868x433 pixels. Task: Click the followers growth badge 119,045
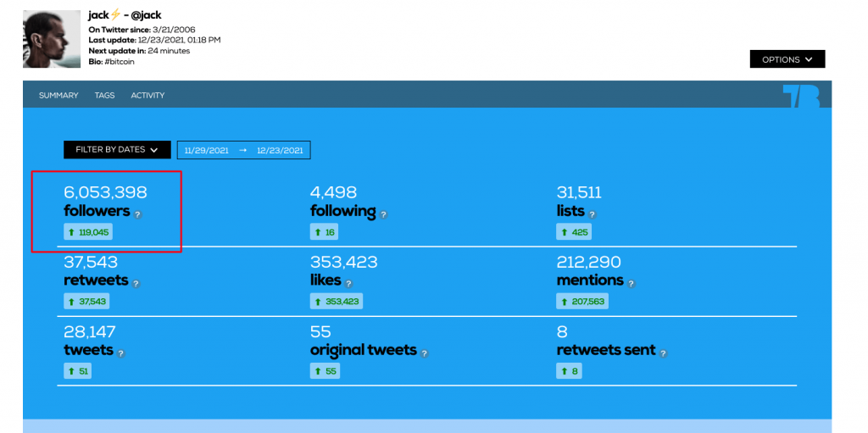tap(88, 232)
